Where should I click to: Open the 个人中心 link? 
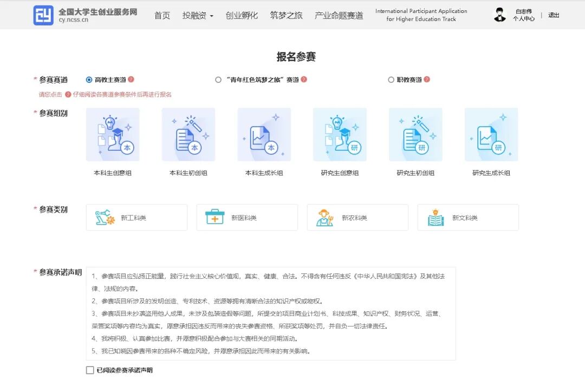pos(523,18)
